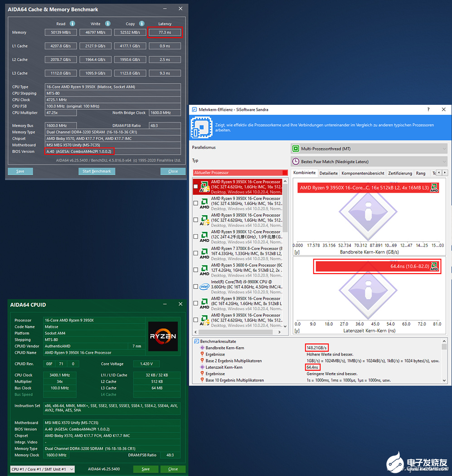Open the CPU #1 / Core #1 selector in CPUID
This screenshot has width=452, height=476.
click(x=43, y=469)
